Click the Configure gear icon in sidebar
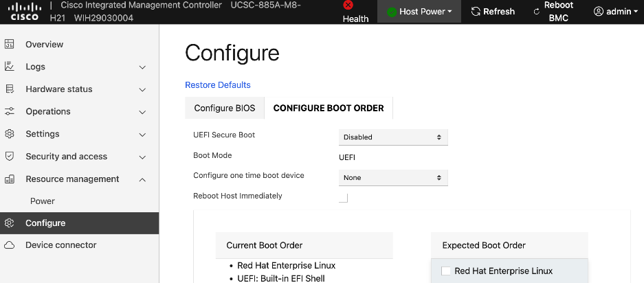 10,223
